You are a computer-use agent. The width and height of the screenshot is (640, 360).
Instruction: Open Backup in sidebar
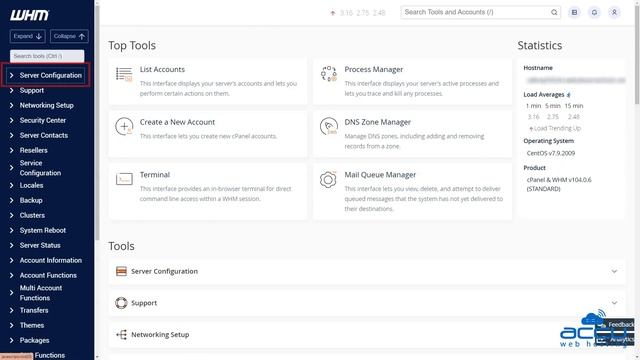pos(31,200)
